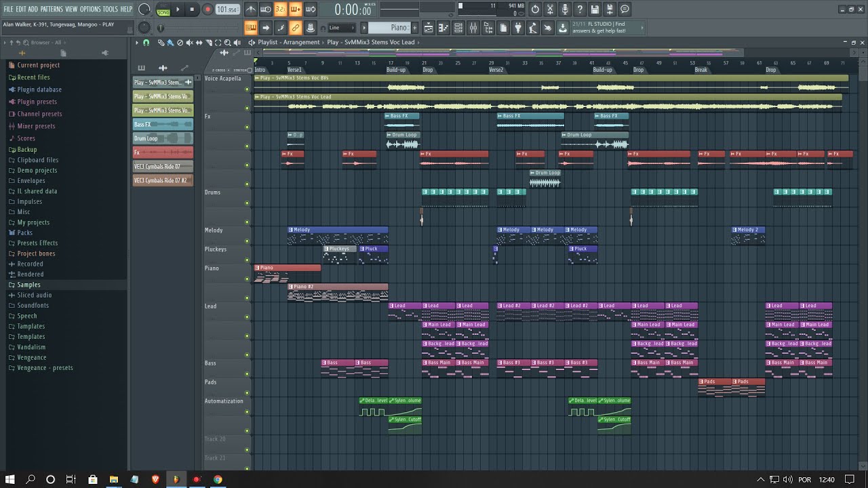Stop playback with the Stop button
The width and height of the screenshot is (868, 488).
point(192,9)
